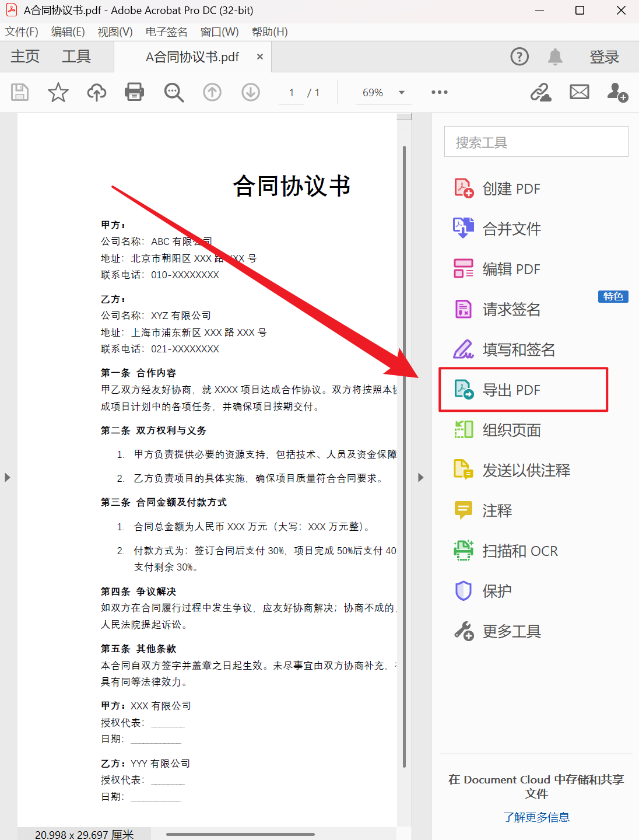This screenshot has height=840, width=639.
Task: Click 登录 to sign in
Action: 604,57
